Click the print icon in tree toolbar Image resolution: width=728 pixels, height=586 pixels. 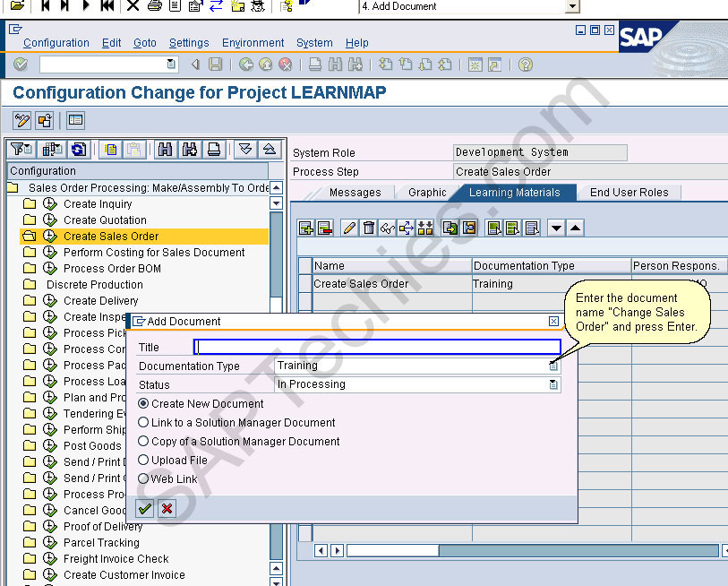[x=214, y=150]
